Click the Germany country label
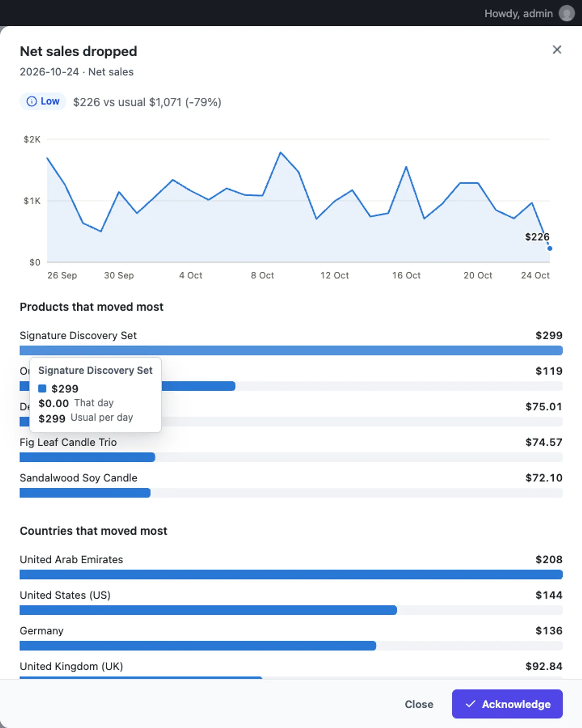Image resolution: width=582 pixels, height=728 pixels. (42, 631)
